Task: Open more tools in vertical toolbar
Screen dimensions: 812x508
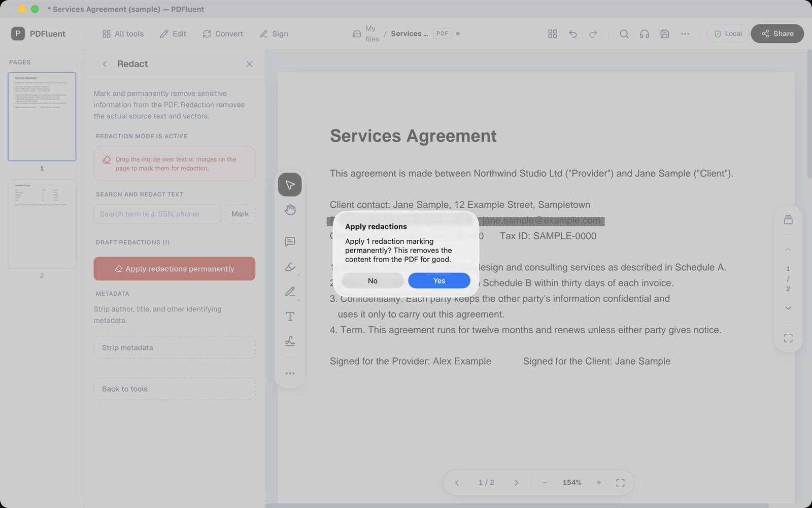Action: pos(290,373)
